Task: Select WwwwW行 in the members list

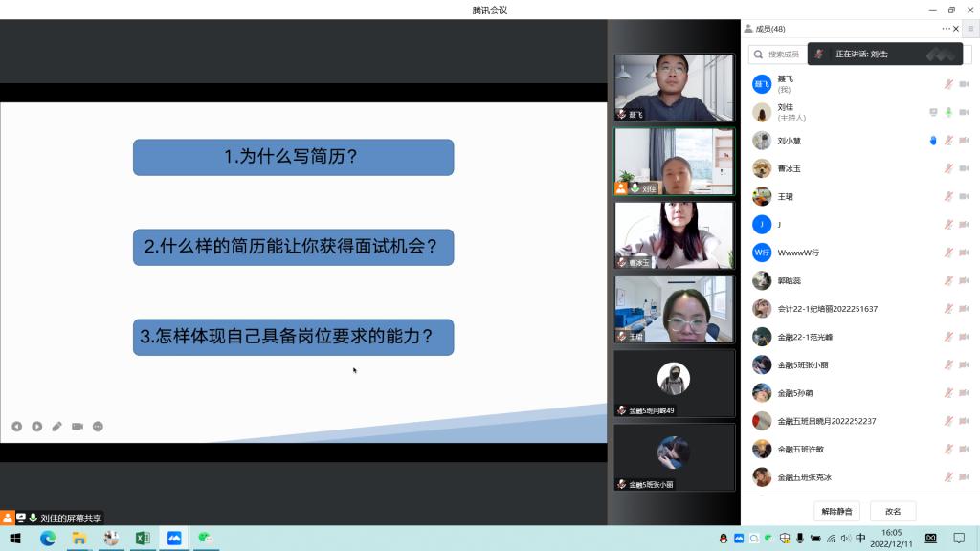Action: pyautogui.click(x=860, y=253)
